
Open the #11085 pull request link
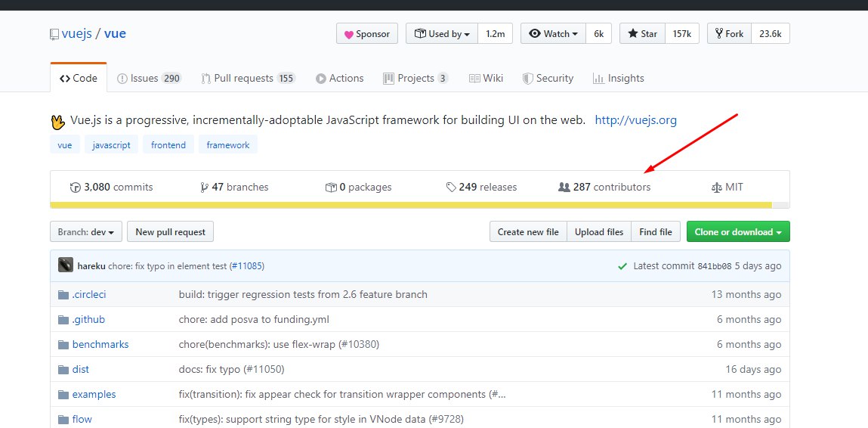tap(248, 266)
